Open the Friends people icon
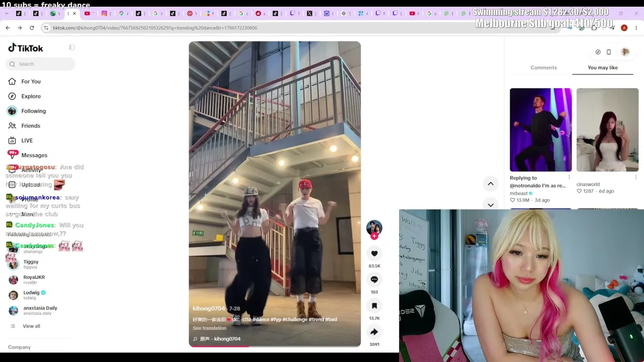644x362 pixels. tap(12, 126)
